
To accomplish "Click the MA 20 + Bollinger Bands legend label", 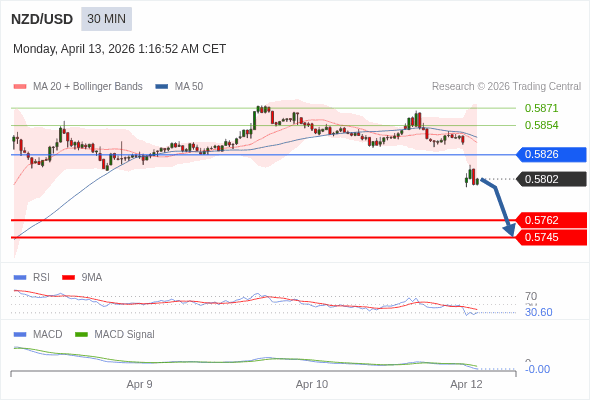I will pos(88,87).
